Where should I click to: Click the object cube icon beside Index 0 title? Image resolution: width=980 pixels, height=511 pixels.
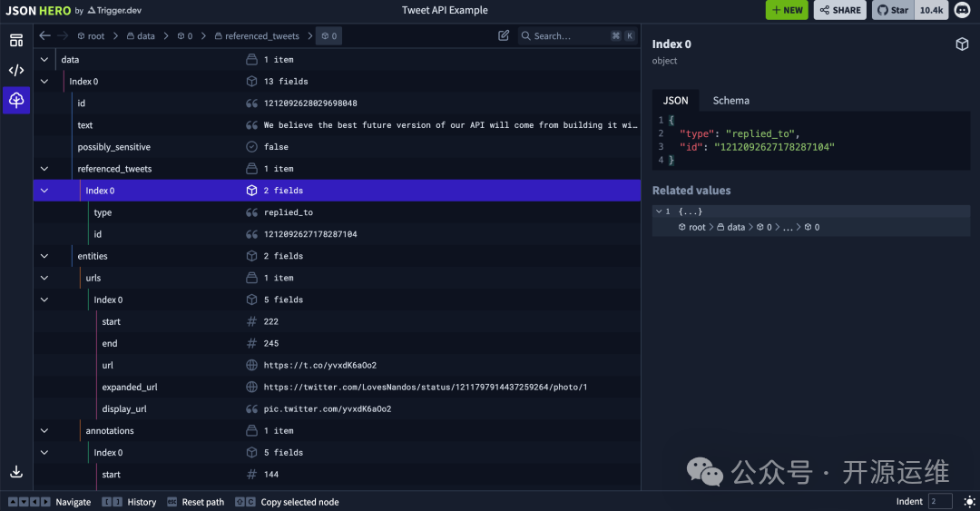pos(962,44)
